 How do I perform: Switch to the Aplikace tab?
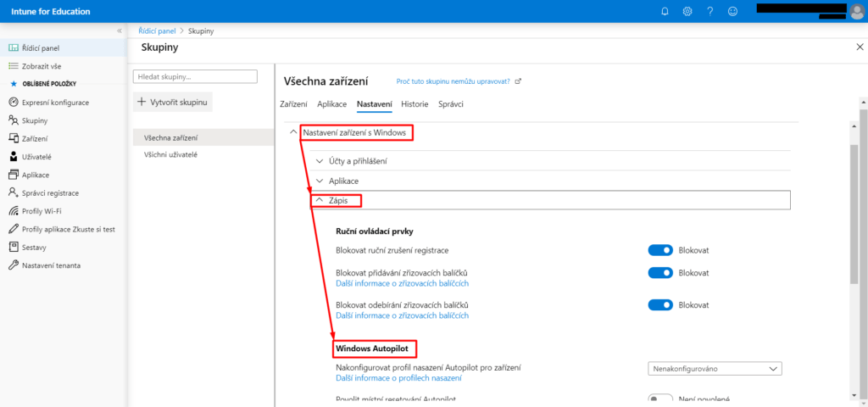coord(331,104)
